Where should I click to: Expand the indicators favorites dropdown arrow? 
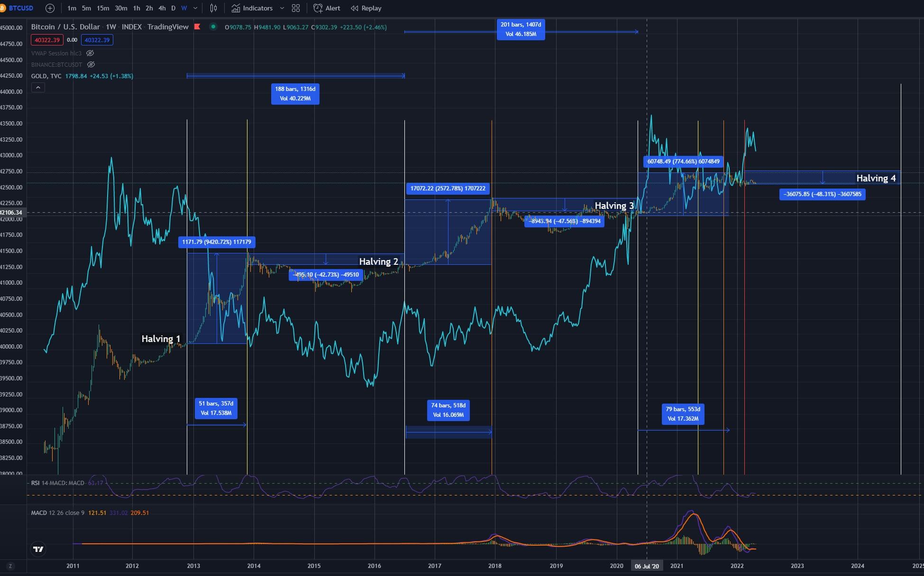coord(282,8)
